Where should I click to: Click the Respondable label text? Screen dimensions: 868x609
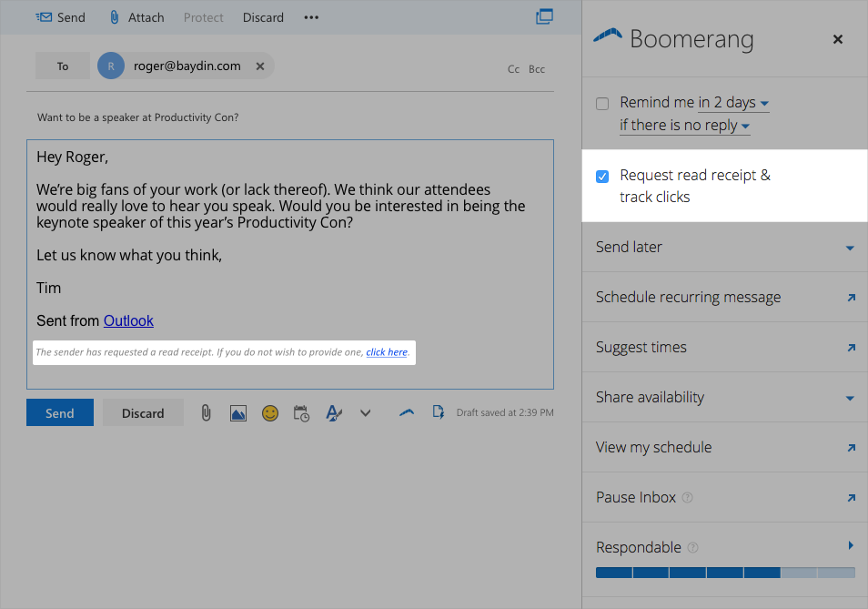pyautogui.click(x=639, y=547)
